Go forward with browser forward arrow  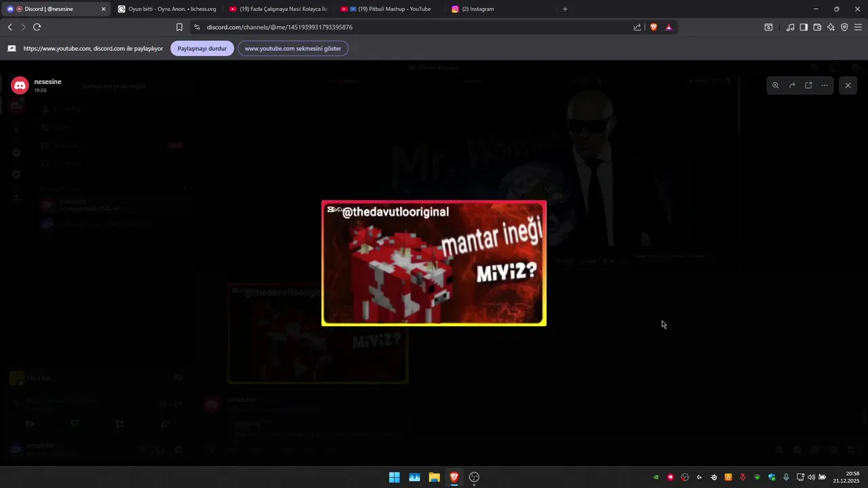[x=23, y=27]
